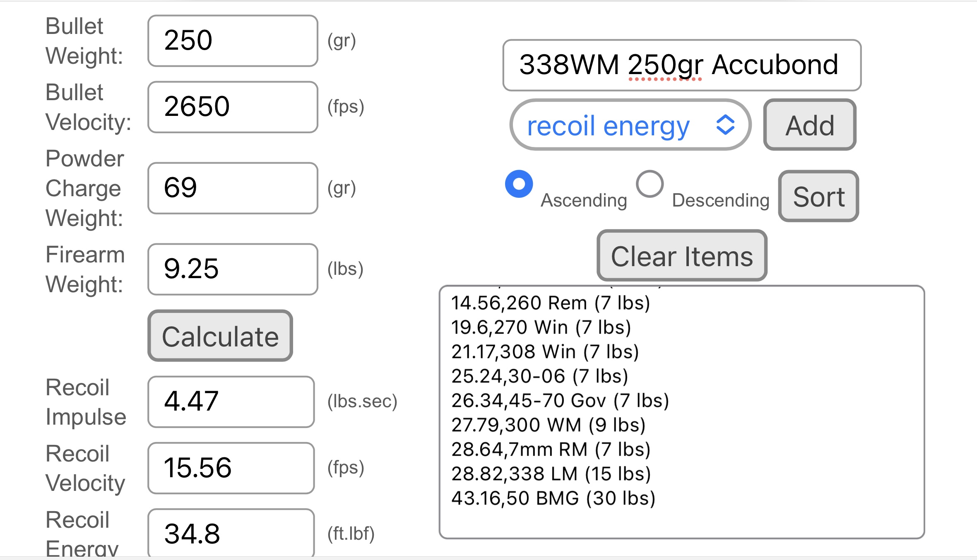The image size is (977, 560).
Task: Select list row '19.6,270 Win (7 lbs)'
Action: (541, 327)
